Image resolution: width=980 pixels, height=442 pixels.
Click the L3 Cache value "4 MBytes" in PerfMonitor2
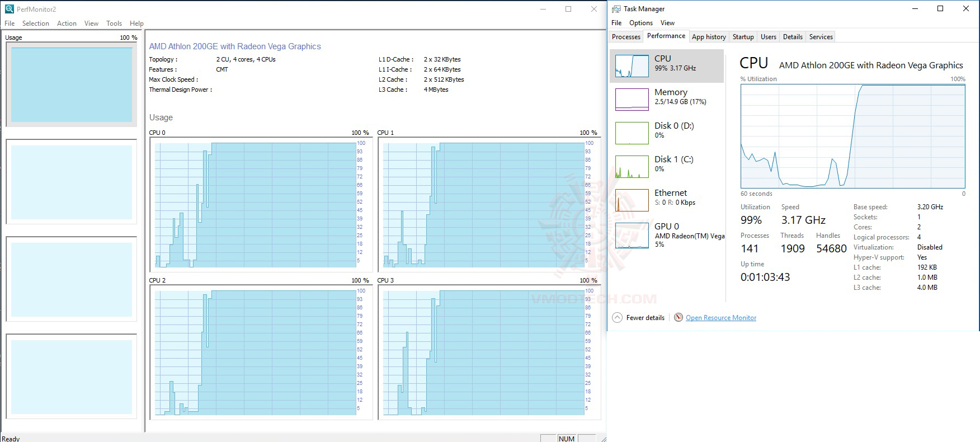pos(436,90)
